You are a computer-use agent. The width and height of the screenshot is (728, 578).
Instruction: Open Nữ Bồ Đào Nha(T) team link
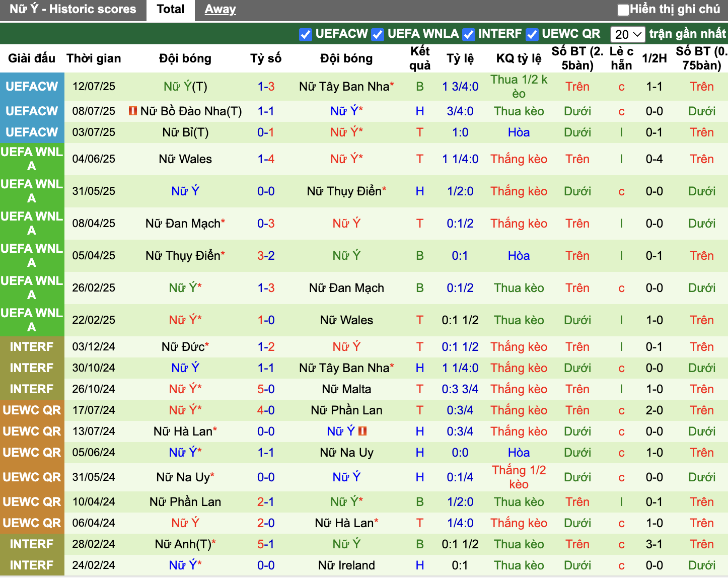tap(191, 111)
